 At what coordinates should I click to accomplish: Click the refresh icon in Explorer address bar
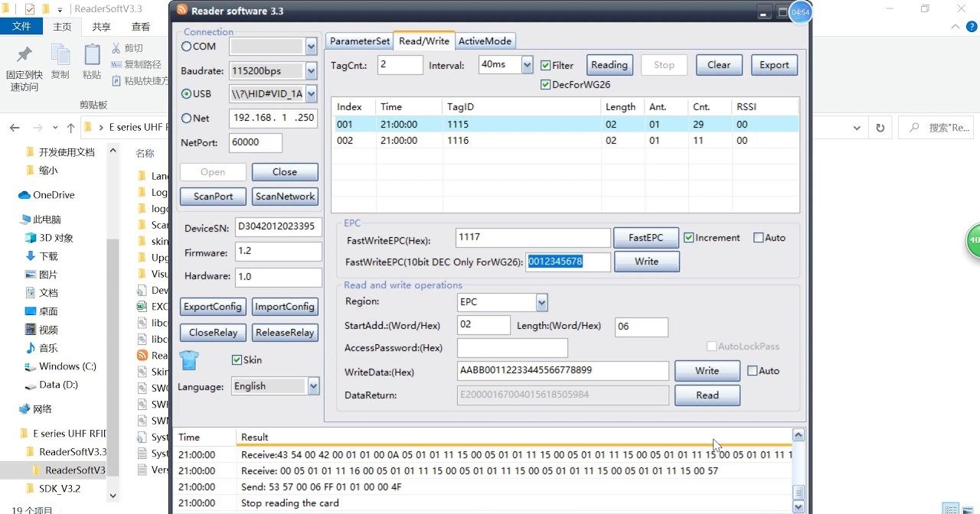tap(880, 128)
